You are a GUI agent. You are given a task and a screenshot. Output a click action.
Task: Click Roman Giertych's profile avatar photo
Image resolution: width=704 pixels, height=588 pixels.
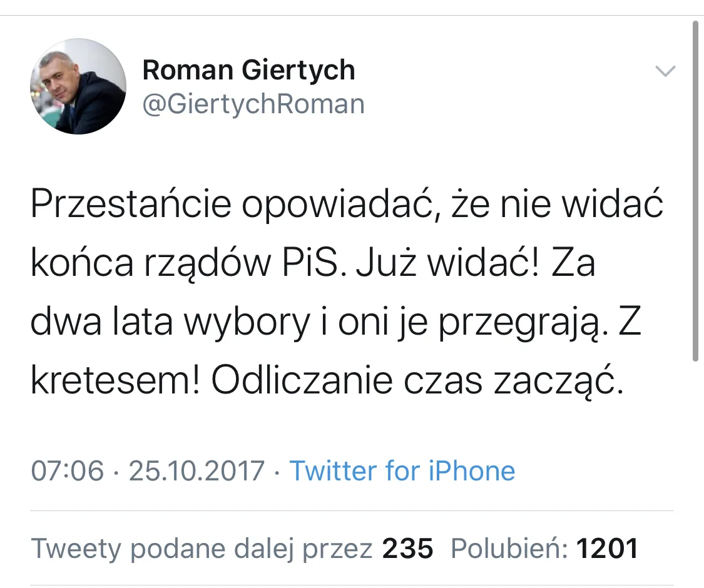(78, 86)
